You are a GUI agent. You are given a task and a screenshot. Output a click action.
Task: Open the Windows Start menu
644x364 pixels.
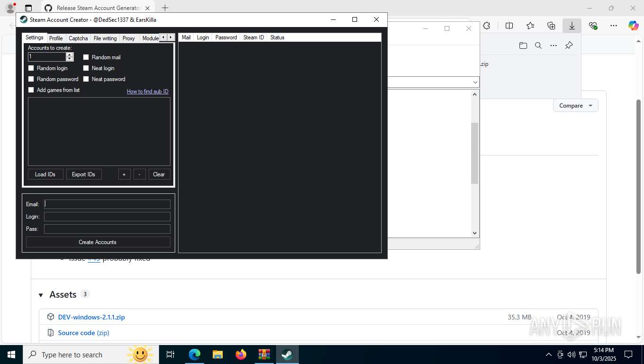[x=11, y=355]
